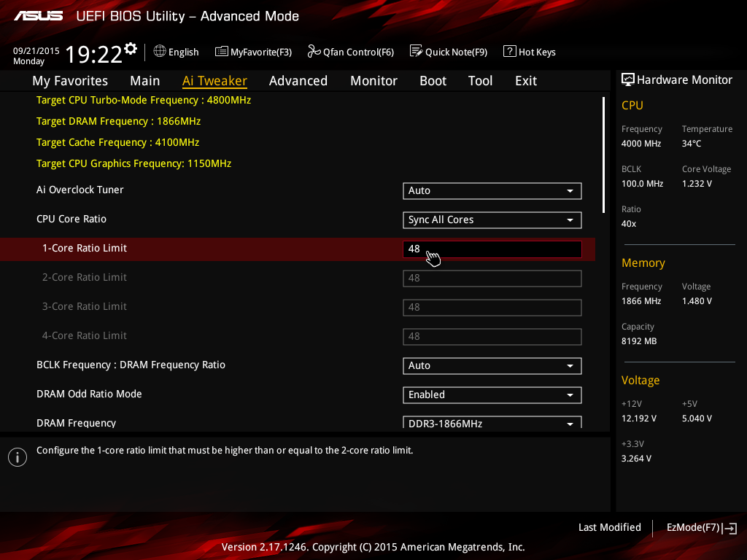This screenshot has height=560, width=747.
Task: Open the My Favorites tab
Action: tap(70, 81)
